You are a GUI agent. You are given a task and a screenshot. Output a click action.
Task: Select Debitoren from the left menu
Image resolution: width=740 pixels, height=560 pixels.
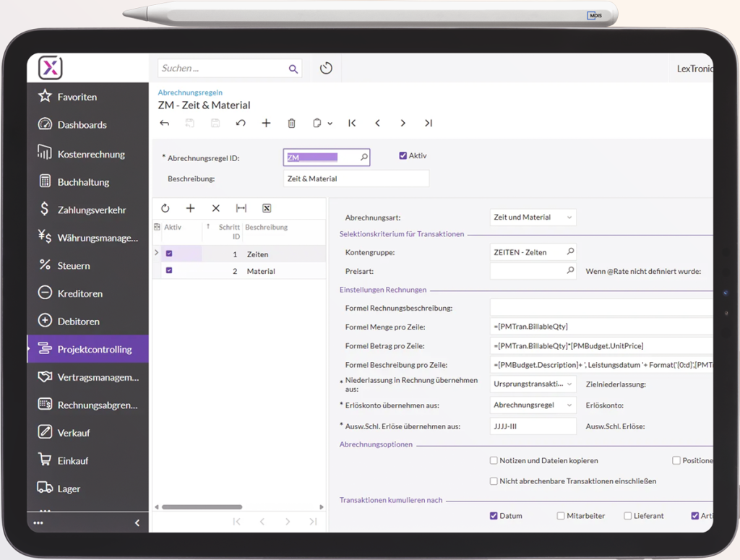tap(78, 321)
